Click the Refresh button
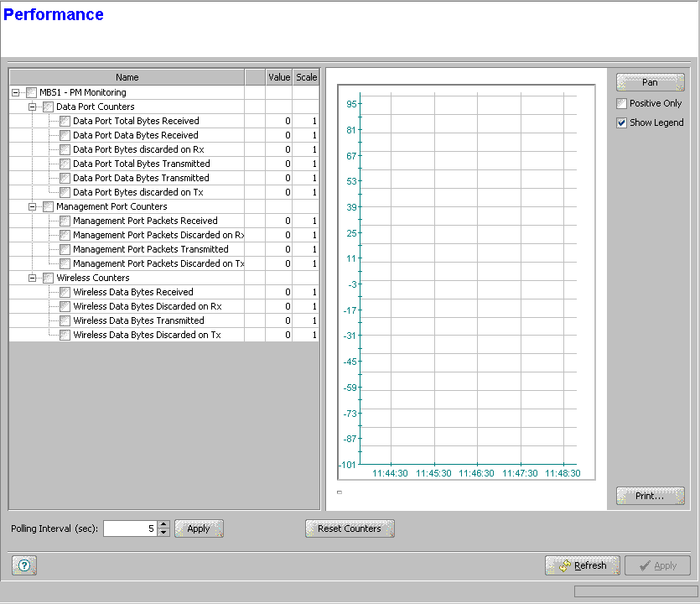 pyautogui.click(x=582, y=565)
